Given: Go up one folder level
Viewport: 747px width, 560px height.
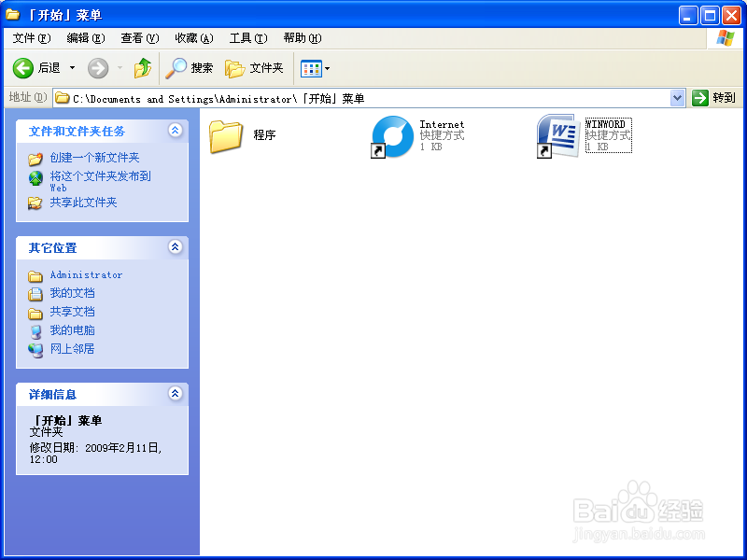Looking at the screenshot, I should (x=143, y=68).
